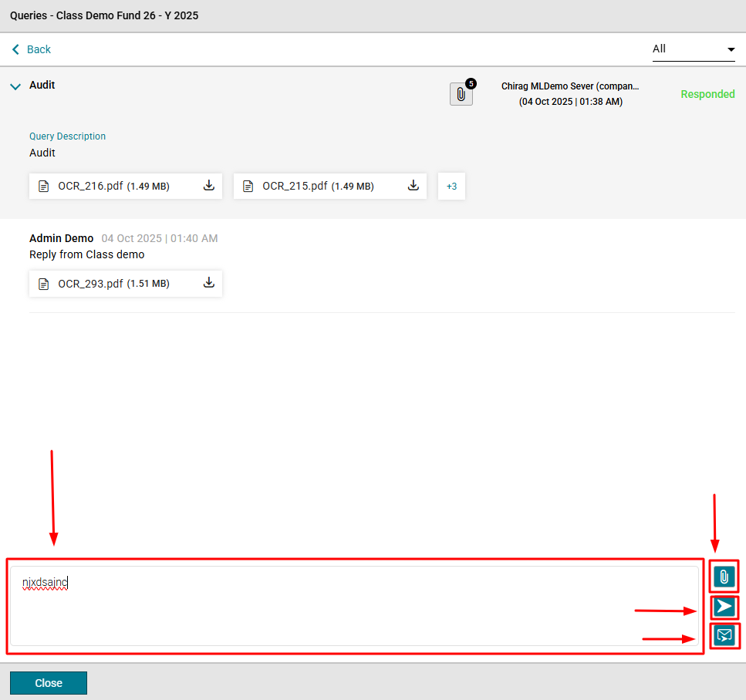
Task: Click the Chirag MLDemo Sever sender name
Action: pos(570,86)
